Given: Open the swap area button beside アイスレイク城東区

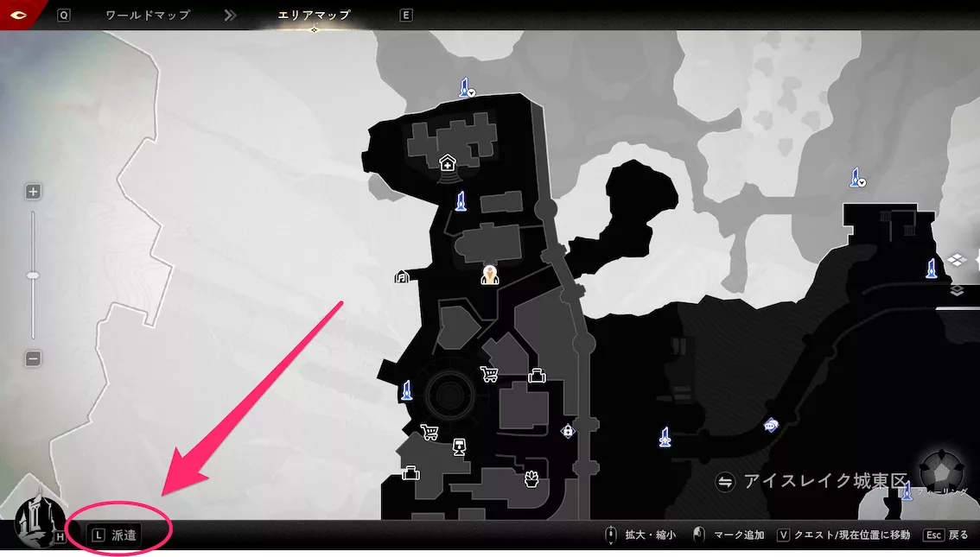Looking at the screenshot, I should click(x=725, y=481).
